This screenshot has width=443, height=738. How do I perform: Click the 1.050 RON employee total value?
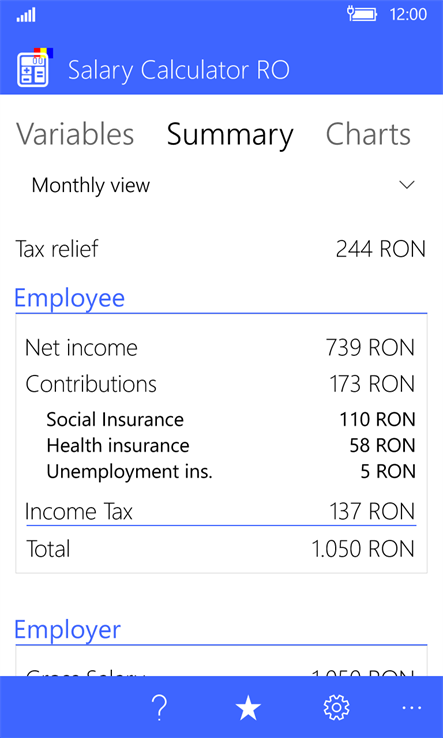coord(363,549)
